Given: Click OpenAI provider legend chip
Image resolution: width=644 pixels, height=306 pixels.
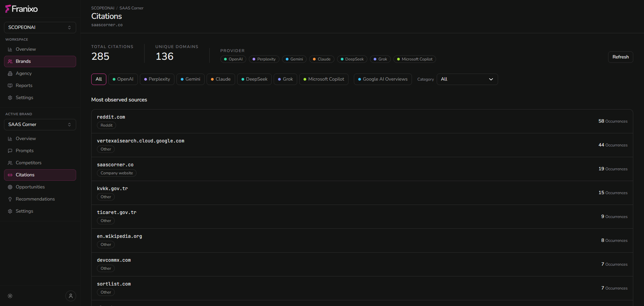Looking at the screenshot, I should click(x=233, y=59).
